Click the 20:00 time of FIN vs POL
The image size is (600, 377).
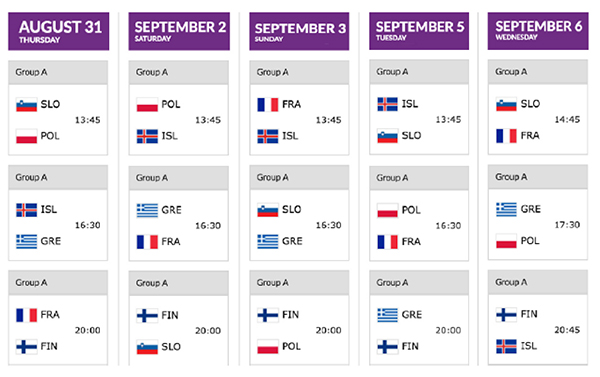pos(328,331)
